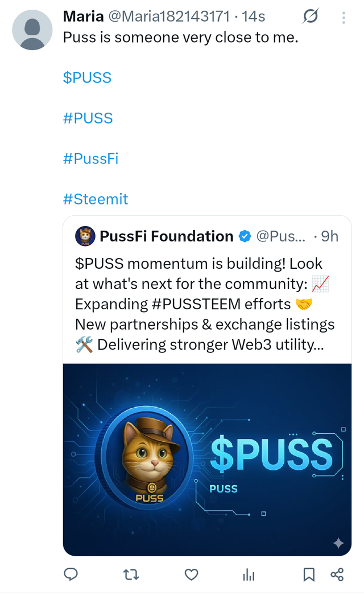Image resolution: width=364 pixels, height=595 pixels.
Task: Click the sparkle icon on the image
Action: (x=338, y=543)
